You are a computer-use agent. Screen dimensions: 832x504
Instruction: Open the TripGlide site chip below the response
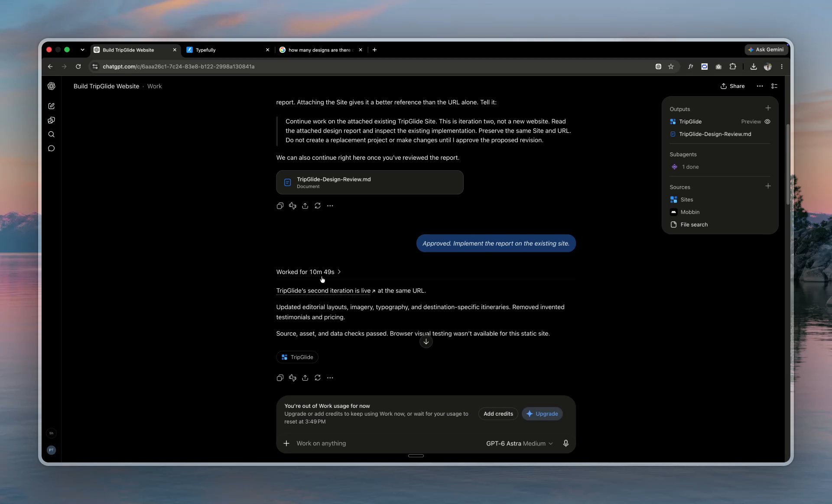(x=297, y=357)
